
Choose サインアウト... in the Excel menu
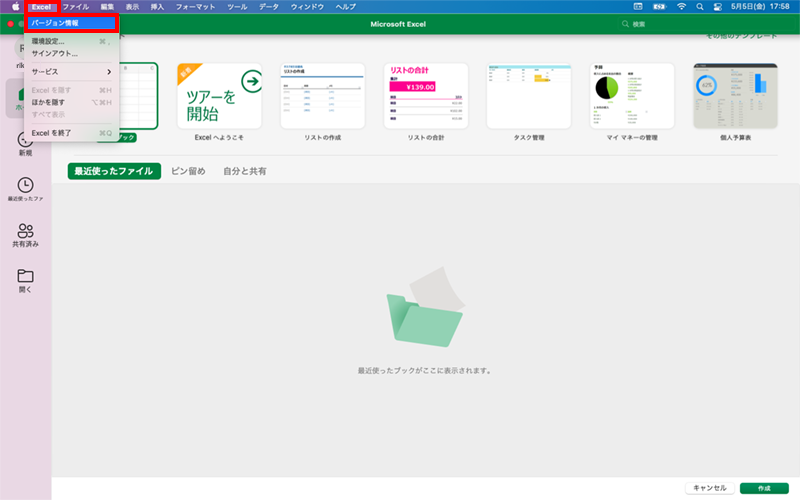(x=71, y=54)
